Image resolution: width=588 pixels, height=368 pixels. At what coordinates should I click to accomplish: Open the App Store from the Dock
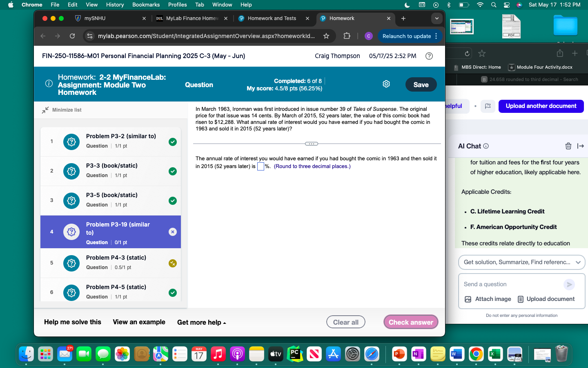click(x=333, y=354)
